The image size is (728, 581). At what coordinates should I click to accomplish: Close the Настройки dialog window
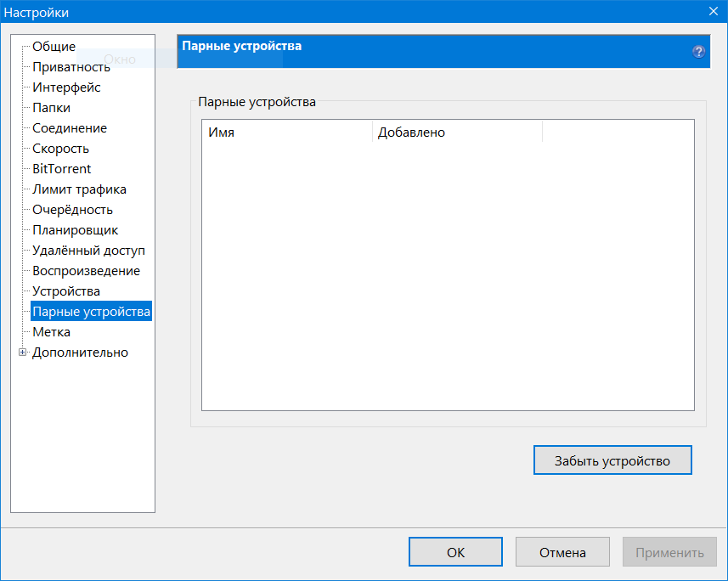click(713, 11)
